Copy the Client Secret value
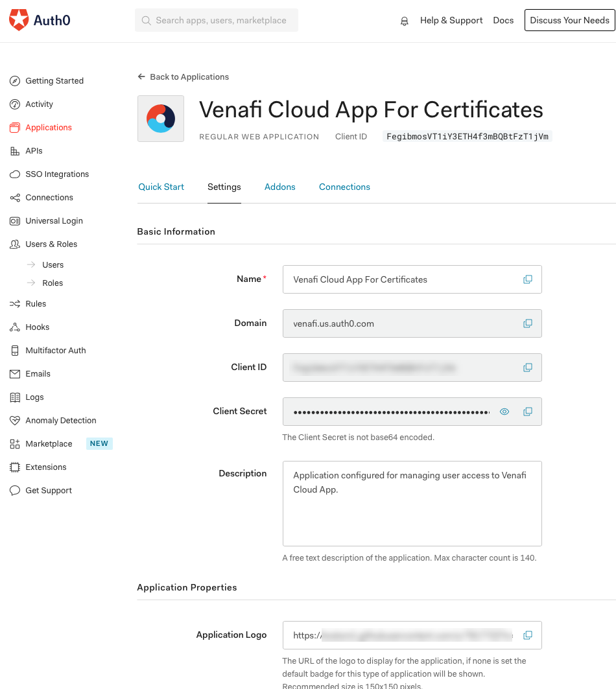 (528, 412)
